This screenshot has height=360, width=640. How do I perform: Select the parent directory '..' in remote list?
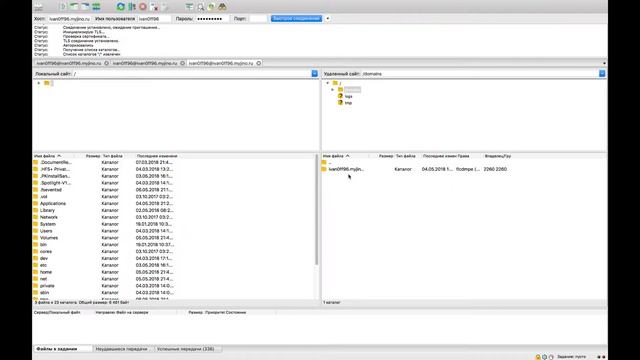(x=330, y=162)
